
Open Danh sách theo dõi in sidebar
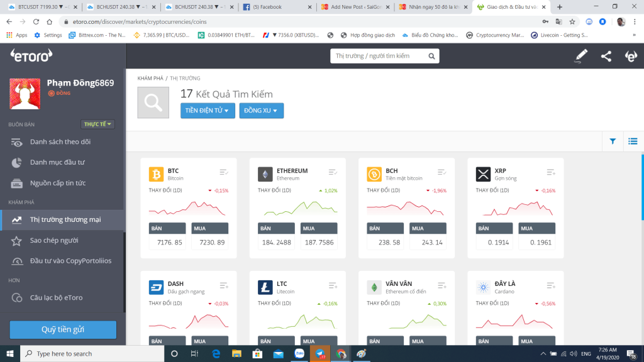tap(60, 142)
